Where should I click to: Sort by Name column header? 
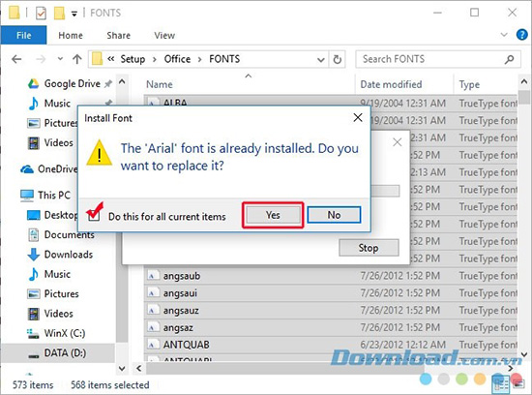pos(160,84)
